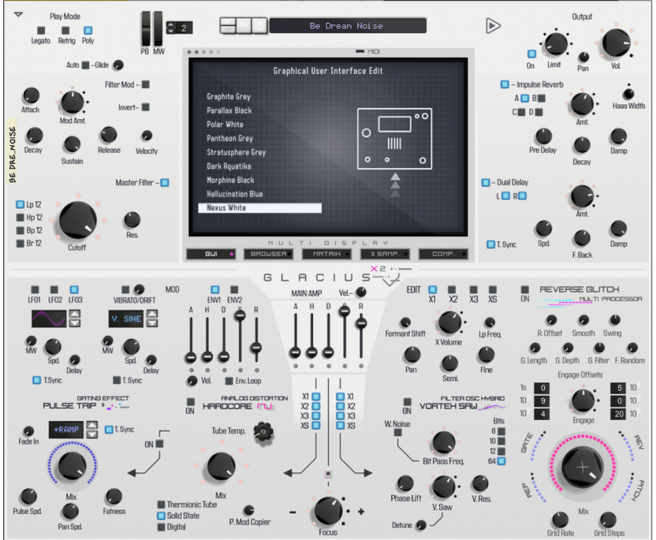Select the Polar White GUI theme
The image size is (656, 540).
click(225, 124)
